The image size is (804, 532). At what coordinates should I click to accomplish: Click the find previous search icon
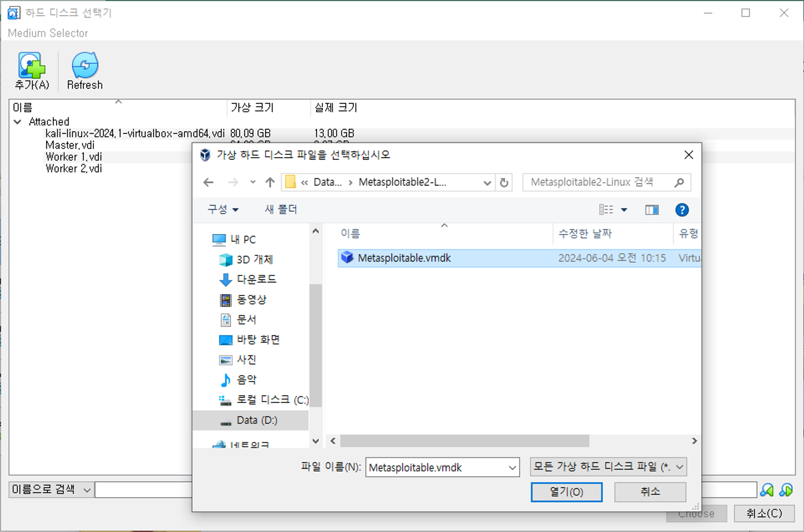coord(767,490)
